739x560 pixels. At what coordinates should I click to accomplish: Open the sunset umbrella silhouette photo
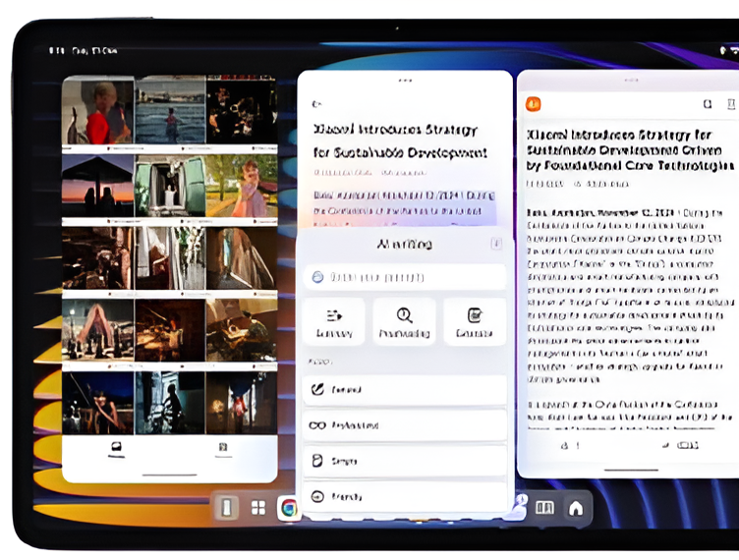(x=98, y=186)
